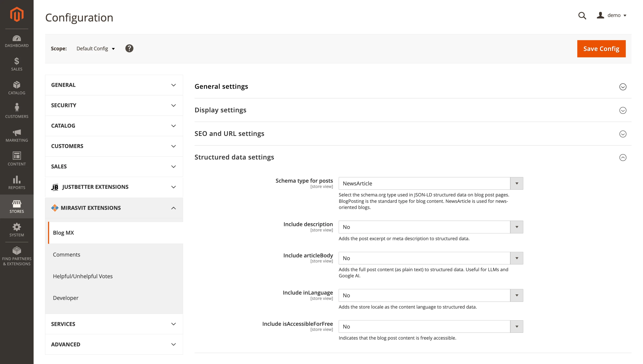
Task: Click the Save Config button
Action: coord(601,48)
